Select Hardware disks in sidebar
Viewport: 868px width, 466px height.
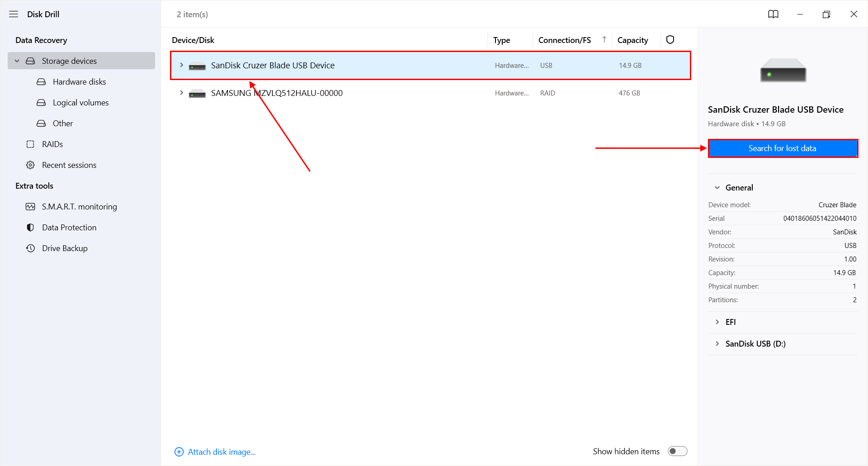click(80, 82)
